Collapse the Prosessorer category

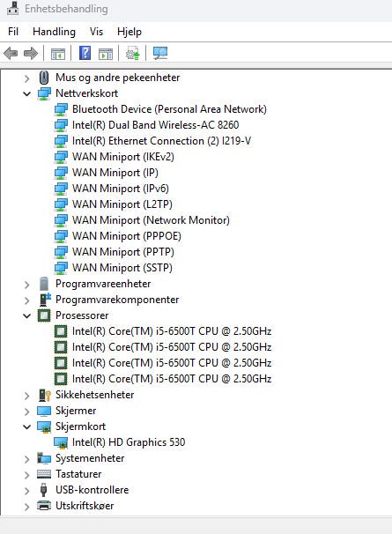point(27,315)
